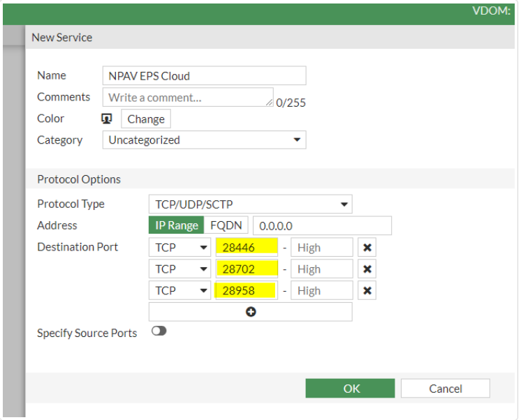Click into the Comments text area
521x420 pixels.
[x=187, y=98]
